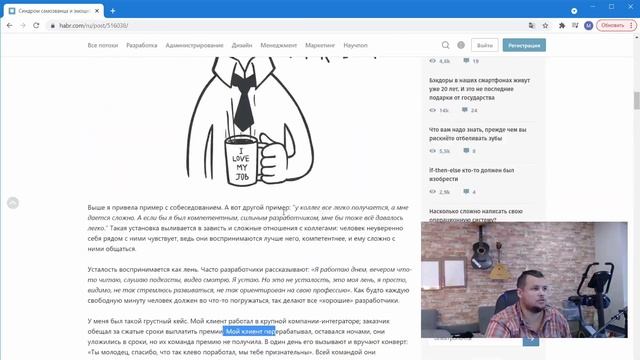Open the article about отбеливать зубы
This screenshot has height=360, width=640.
coord(478,134)
